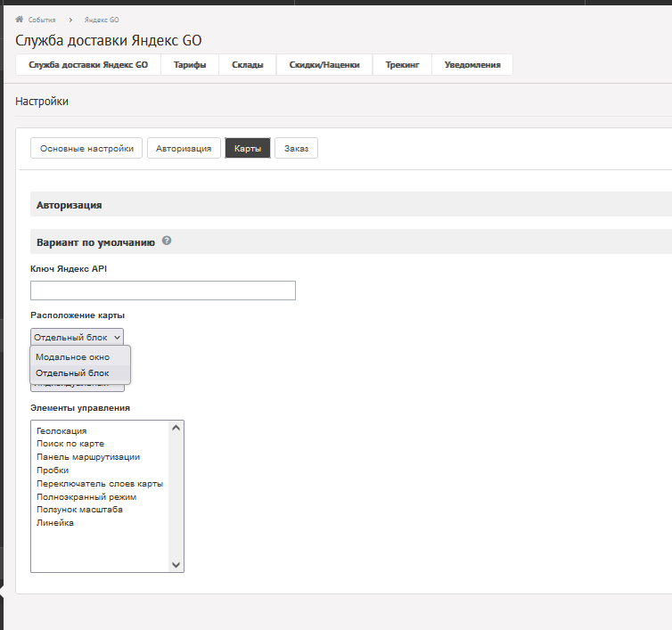Click the home icon in the breadcrumb
The image size is (672, 630).
pyautogui.click(x=20, y=19)
